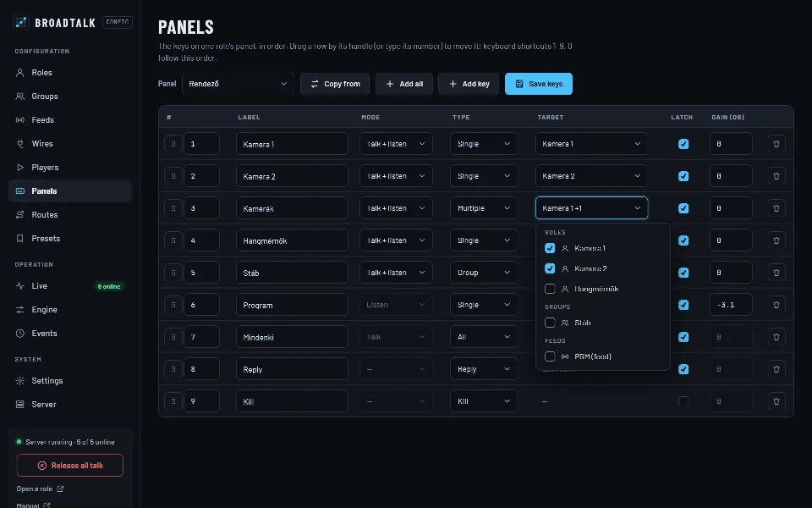
Task: Open the Reply type dropdown
Action: click(x=484, y=369)
